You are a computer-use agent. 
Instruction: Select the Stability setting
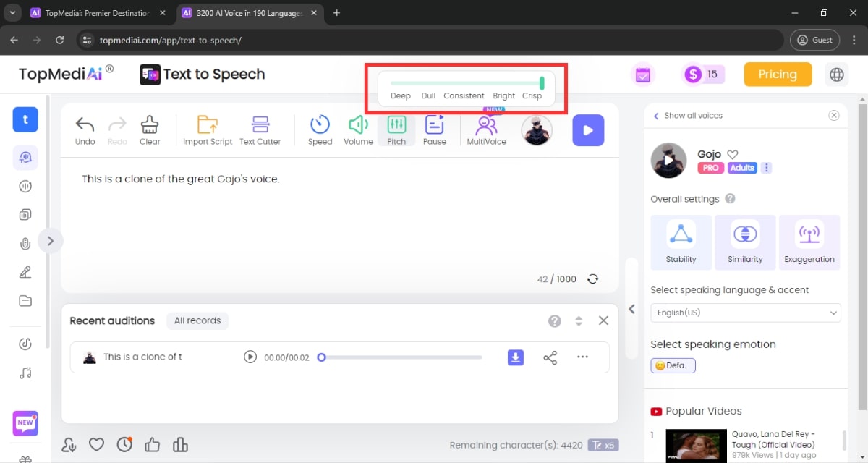(681, 242)
